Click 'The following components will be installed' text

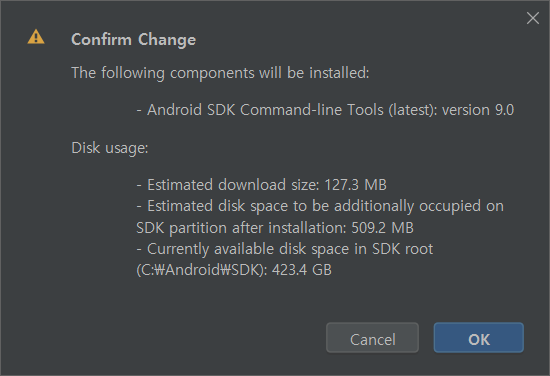pos(220,73)
